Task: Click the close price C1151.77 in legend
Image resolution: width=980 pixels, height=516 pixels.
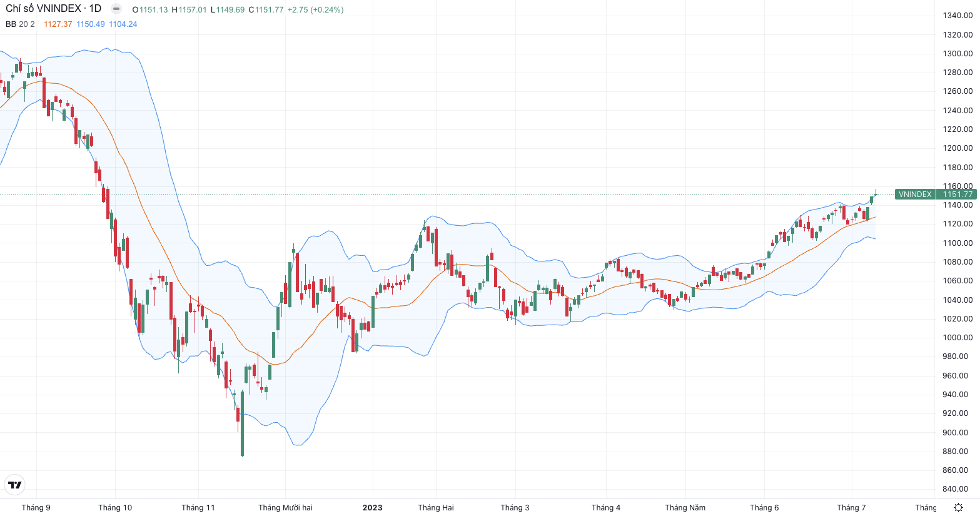Action: [266, 10]
